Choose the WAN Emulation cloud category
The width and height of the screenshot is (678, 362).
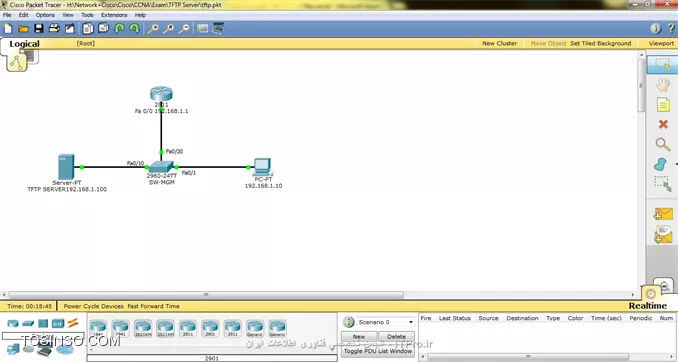point(29,349)
